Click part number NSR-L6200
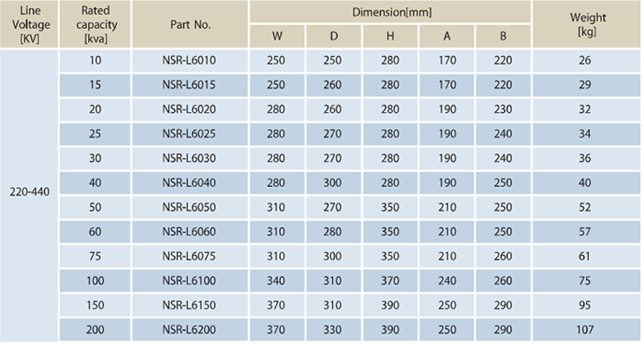The height and width of the screenshot is (344, 644). click(x=189, y=329)
